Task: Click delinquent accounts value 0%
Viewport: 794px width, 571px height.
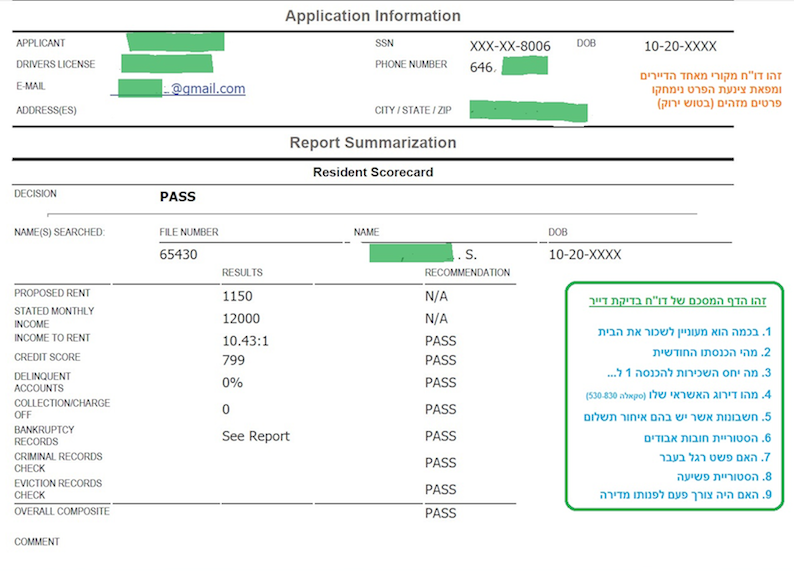Action: coord(232,382)
